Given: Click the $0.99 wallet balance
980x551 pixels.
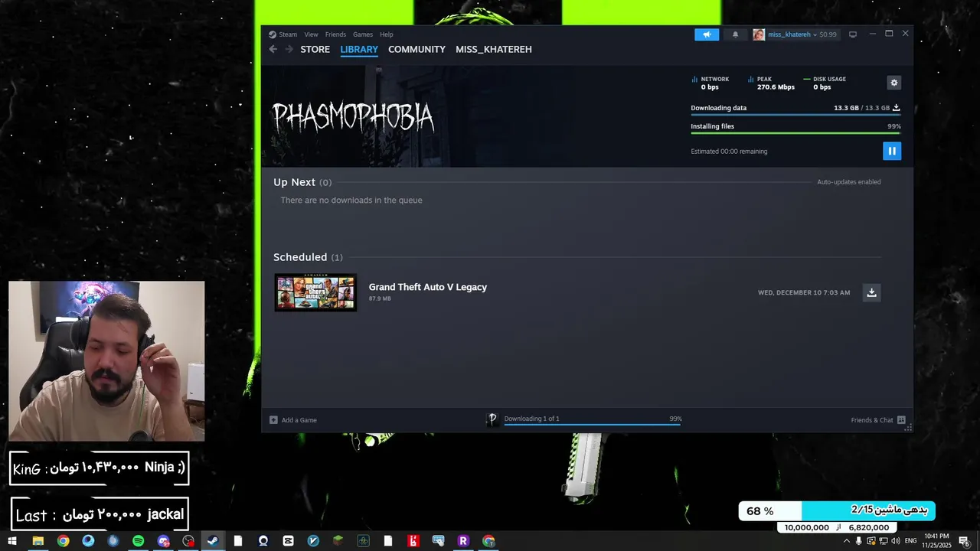Looking at the screenshot, I should 828,34.
